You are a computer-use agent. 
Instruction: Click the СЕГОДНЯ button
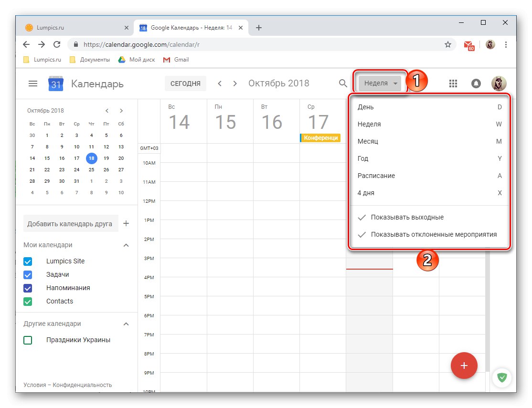coord(185,84)
